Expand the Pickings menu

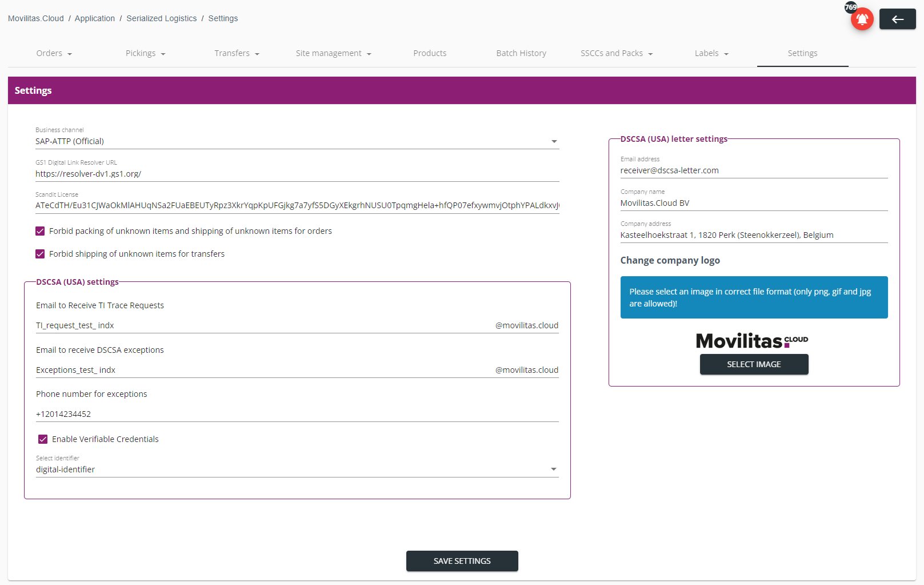click(145, 53)
